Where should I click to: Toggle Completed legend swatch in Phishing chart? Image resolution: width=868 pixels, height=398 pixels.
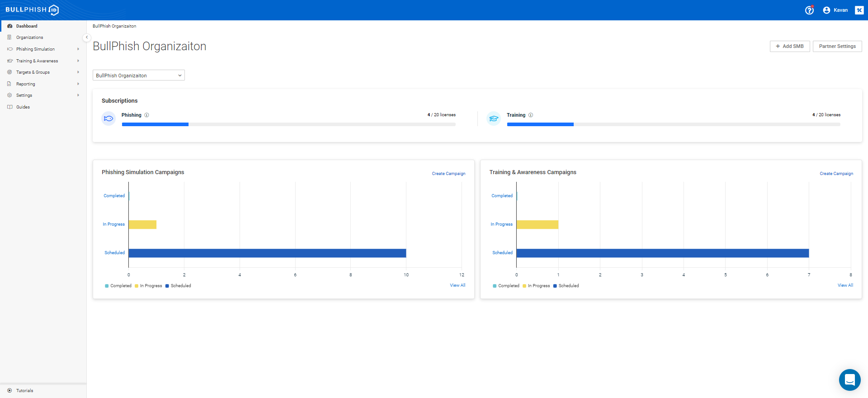(107, 286)
